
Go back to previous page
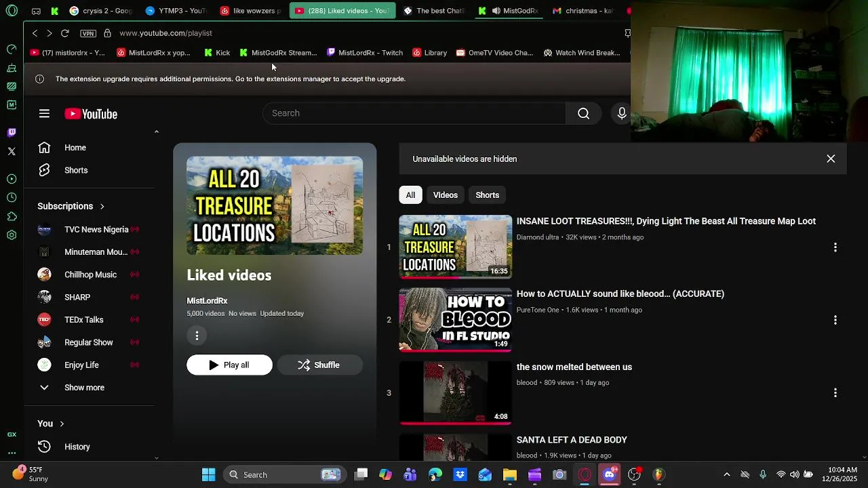[35, 33]
